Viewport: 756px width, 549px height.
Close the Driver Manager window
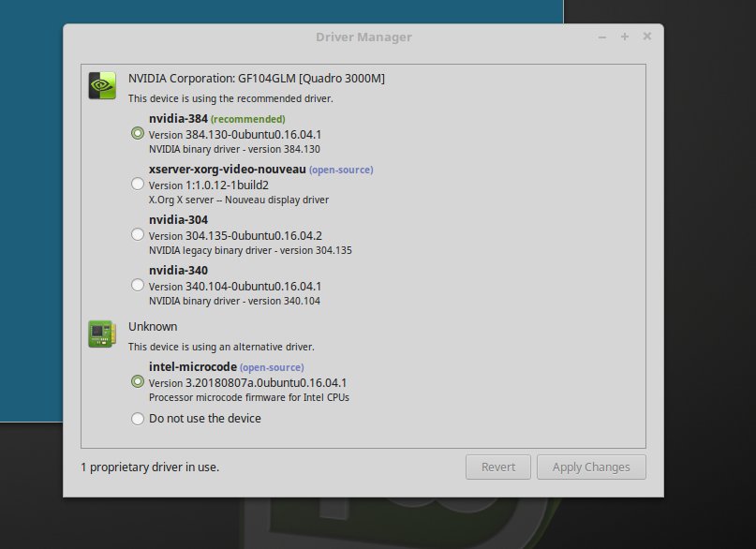click(647, 37)
